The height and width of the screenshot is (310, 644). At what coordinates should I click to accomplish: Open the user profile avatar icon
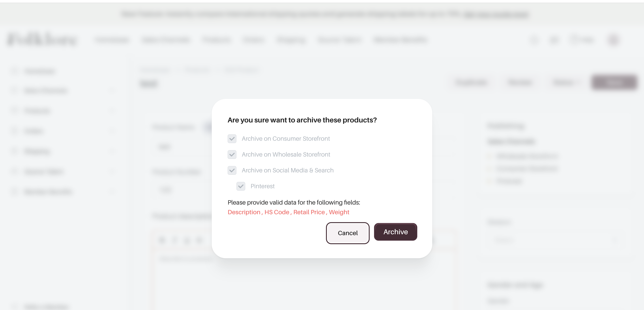click(x=613, y=40)
